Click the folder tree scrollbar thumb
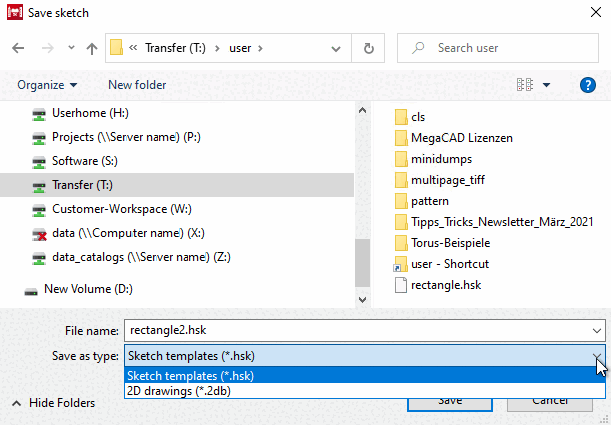The image size is (611, 425). point(362,263)
